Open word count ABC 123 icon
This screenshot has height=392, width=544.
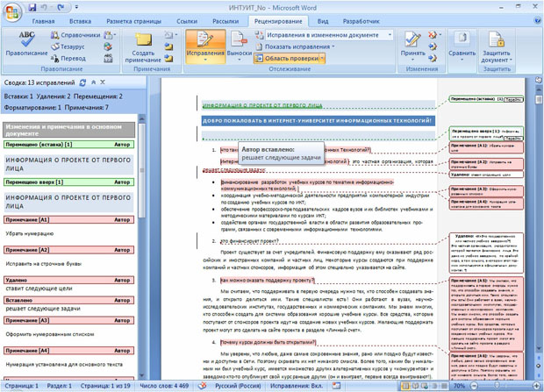108,58
